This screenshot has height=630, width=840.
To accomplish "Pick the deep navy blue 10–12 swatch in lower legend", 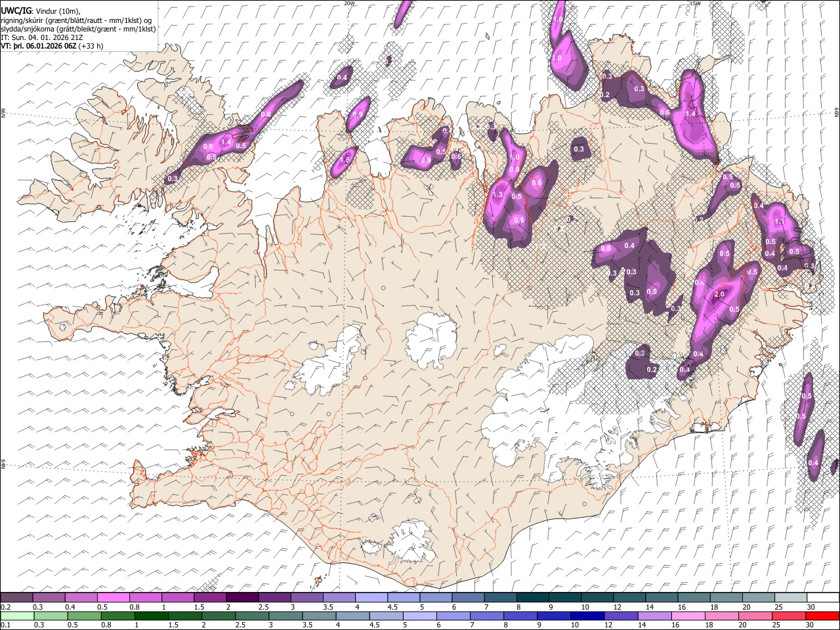I will point(588,616).
